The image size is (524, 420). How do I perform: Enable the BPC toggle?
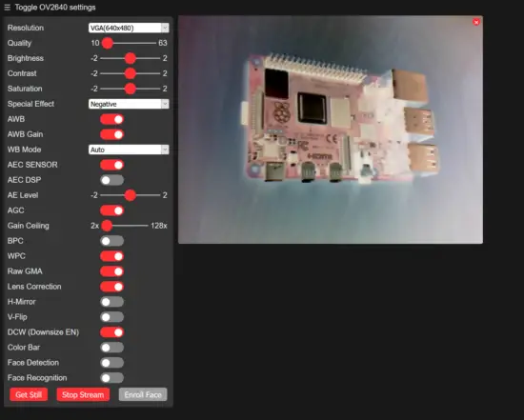pyautogui.click(x=112, y=241)
